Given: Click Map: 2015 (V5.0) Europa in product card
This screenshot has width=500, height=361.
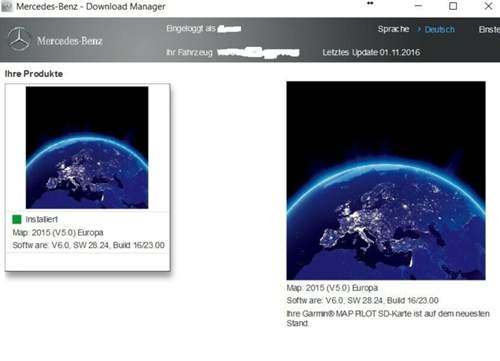Looking at the screenshot, I should [x=58, y=232].
